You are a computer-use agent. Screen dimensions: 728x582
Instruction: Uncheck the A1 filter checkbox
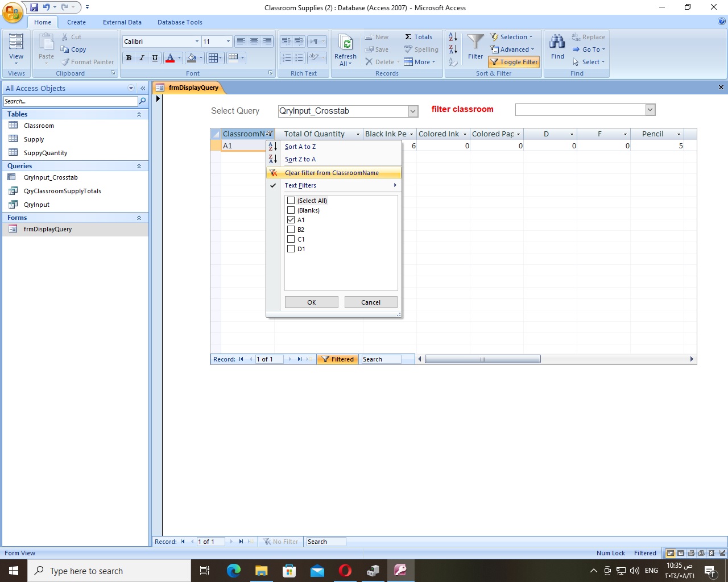coord(291,220)
